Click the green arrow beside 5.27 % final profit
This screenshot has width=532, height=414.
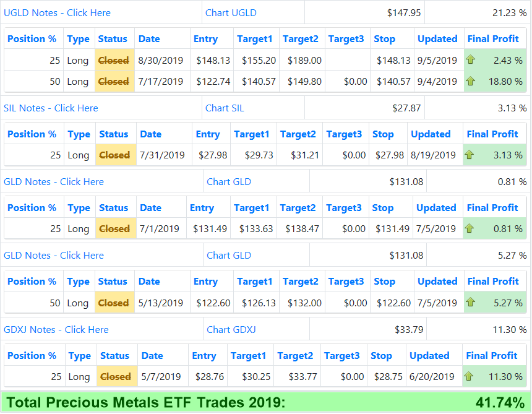point(470,303)
